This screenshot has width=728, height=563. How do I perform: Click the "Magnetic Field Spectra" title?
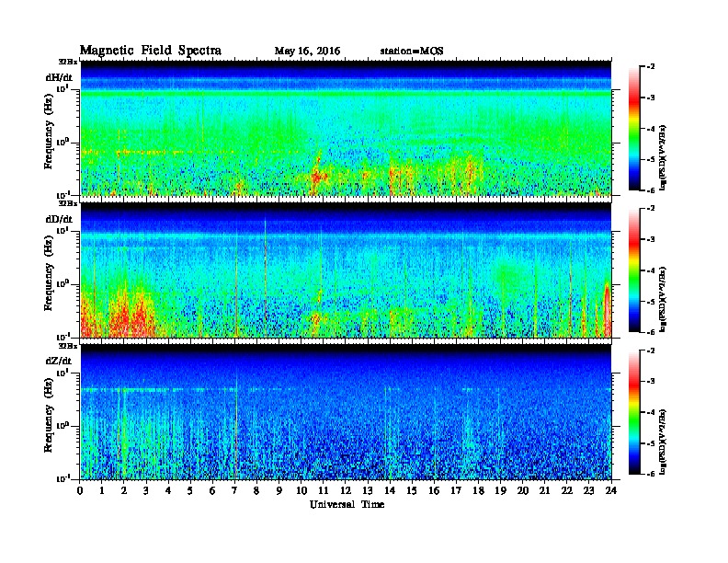coord(151,51)
